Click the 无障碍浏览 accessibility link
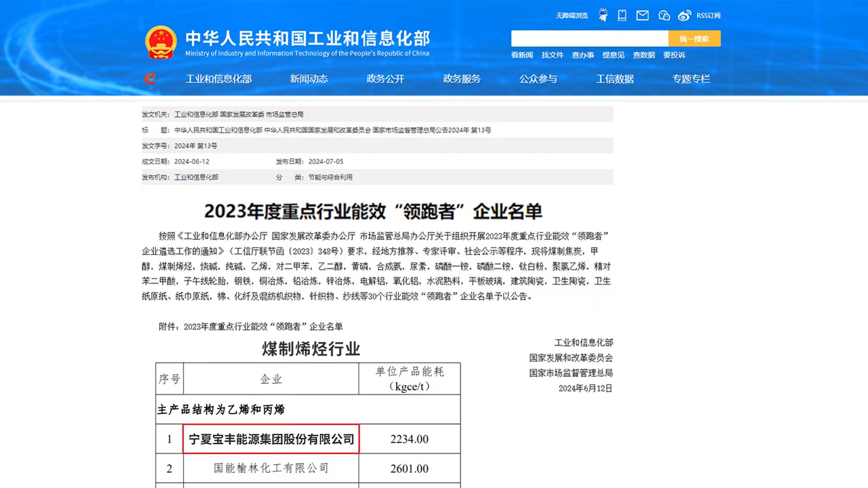 (572, 16)
